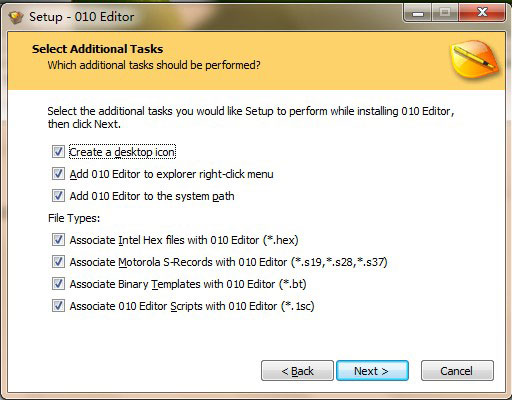512x400 pixels.
Task: Click the 'Which additional tasks should be performed?' text
Action: tap(154, 65)
